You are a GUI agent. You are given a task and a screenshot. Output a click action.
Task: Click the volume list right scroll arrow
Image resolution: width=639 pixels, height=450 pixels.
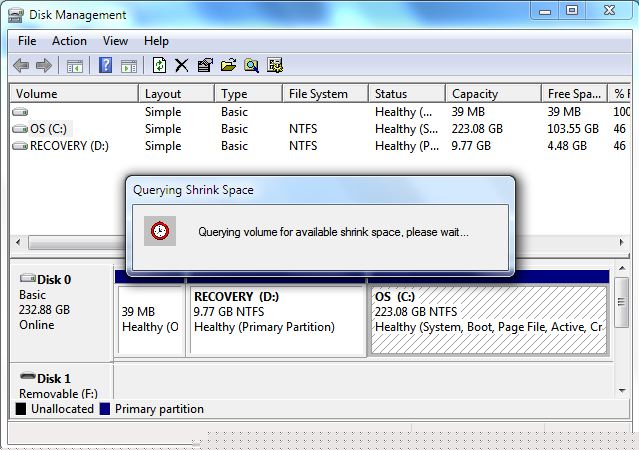(x=621, y=242)
